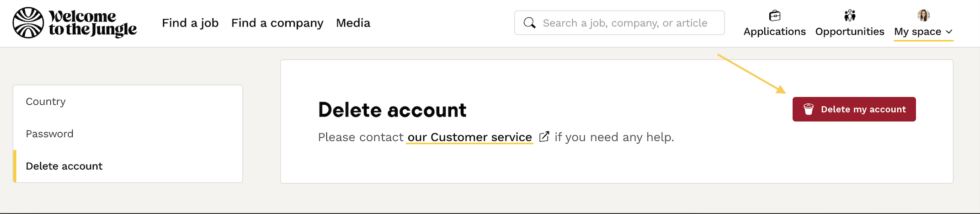Image resolution: width=980 pixels, height=214 pixels.
Task: Click the Welcome to the Jungle wordmark
Action: tap(93, 23)
